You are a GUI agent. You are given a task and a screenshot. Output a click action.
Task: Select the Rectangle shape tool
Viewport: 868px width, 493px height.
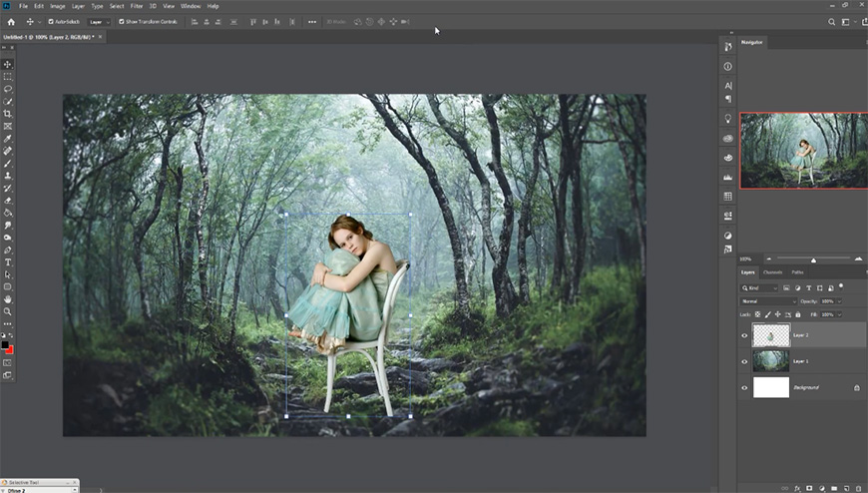(x=8, y=287)
